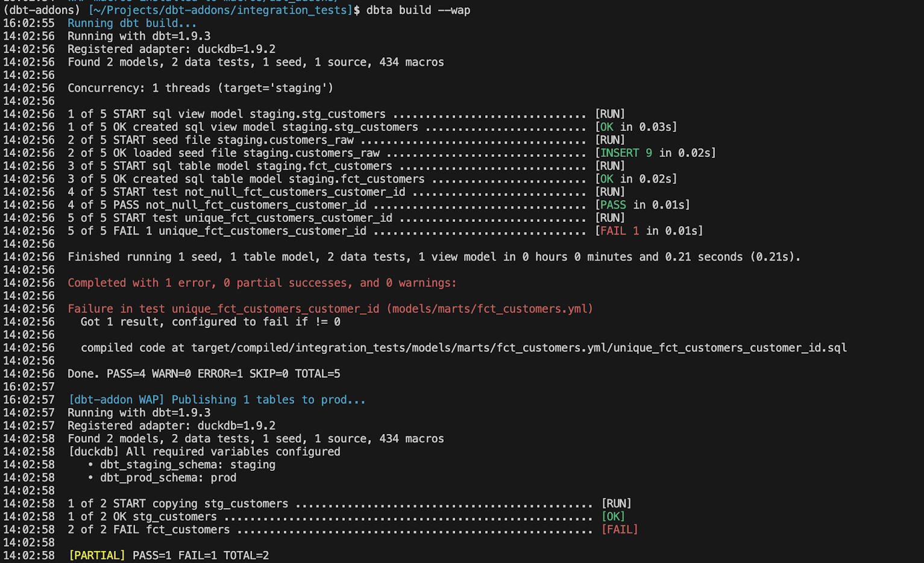Click the 'dbt_prod_schema: prod' bullet line

point(162,477)
